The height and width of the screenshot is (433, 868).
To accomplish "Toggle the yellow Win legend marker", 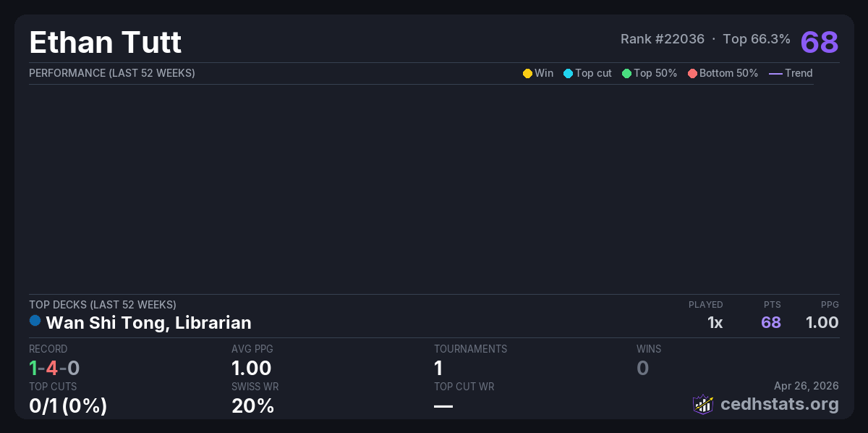I will 527,73.
